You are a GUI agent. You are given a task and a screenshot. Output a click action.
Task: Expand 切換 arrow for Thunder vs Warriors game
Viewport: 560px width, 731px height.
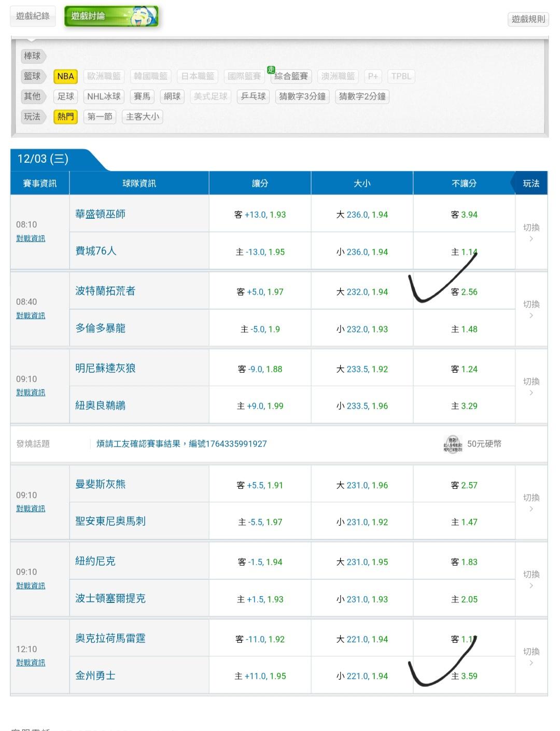tap(531, 656)
